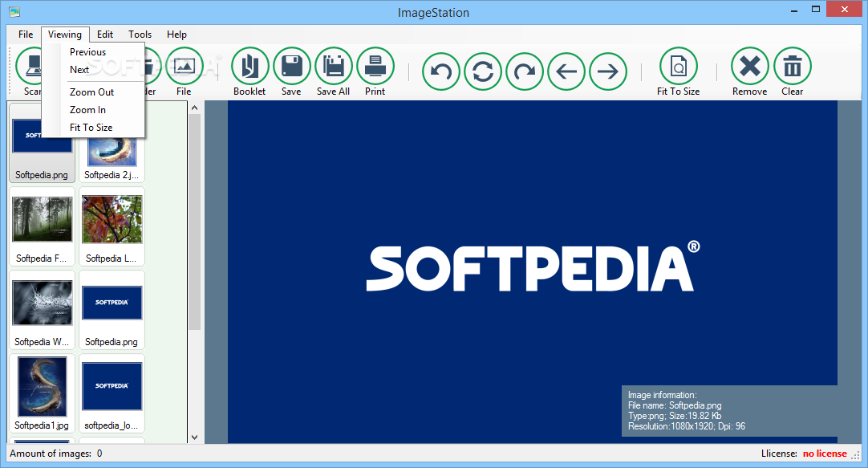Image resolution: width=868 pixels, height=468 pixels.
Task: Select the Softpedia L... leaves thumbnail
Action: tap(112, 226)
